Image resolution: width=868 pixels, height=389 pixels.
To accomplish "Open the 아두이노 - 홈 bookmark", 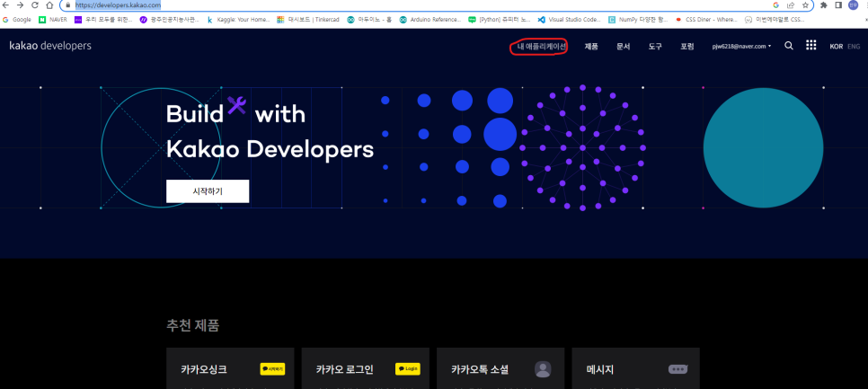I will 369,20.
